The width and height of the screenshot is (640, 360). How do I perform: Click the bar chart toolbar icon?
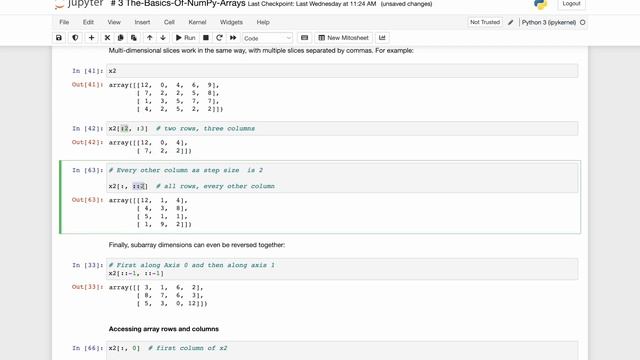click(x=382, y=38)
